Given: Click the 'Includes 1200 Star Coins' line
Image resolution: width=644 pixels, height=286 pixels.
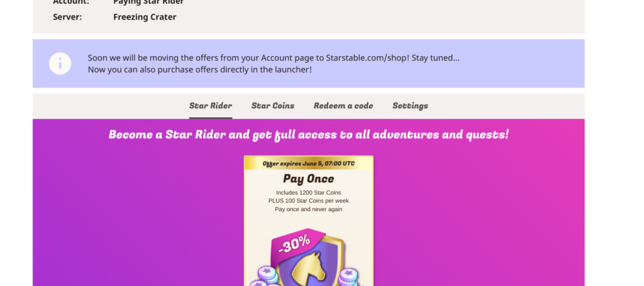Looking at the screenshot, I should [308, 193].
